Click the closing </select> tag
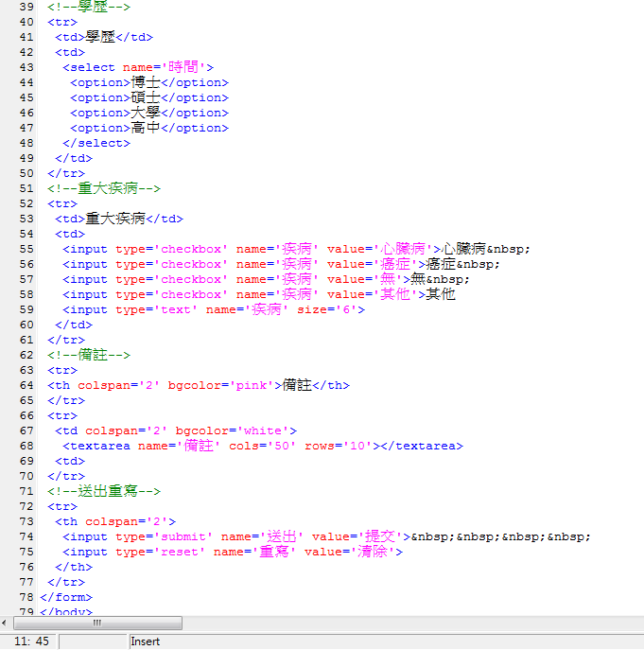644x650 pixels. [x=96, y=143]
